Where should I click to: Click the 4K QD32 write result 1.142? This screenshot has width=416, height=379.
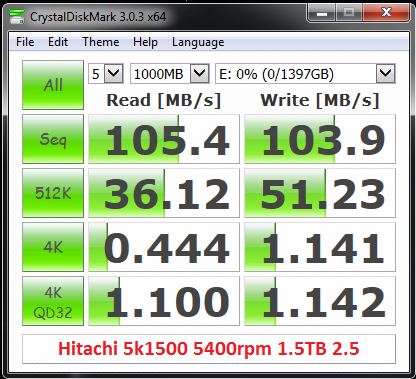coord(320,301)
